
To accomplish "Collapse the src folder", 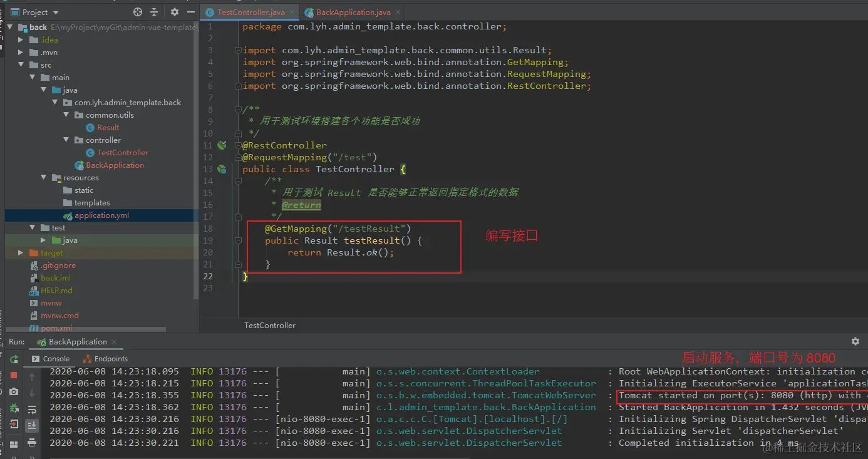I will pyautogui.click(x=21, y=64).
